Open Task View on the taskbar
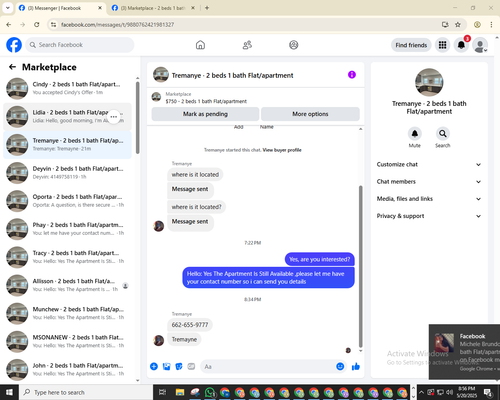Screen dimensions: 500x400 pos(162,392)
